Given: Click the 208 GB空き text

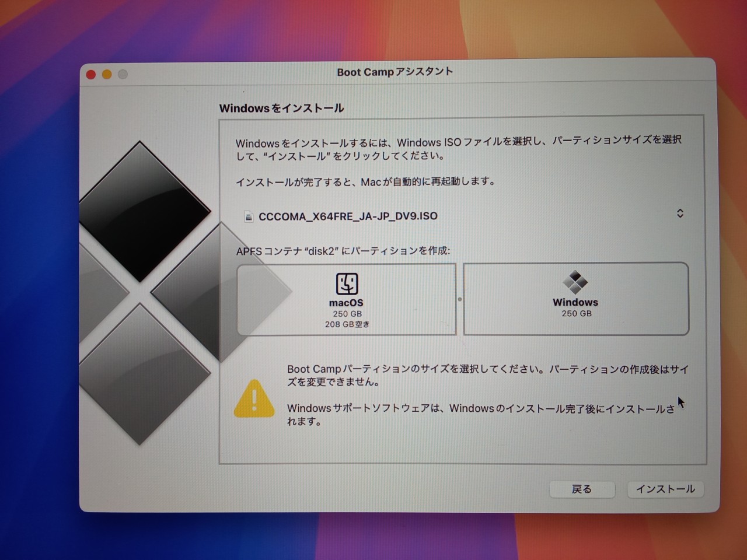Looking at the screenshot, I should pyautogui.click(x=347, y=324).
